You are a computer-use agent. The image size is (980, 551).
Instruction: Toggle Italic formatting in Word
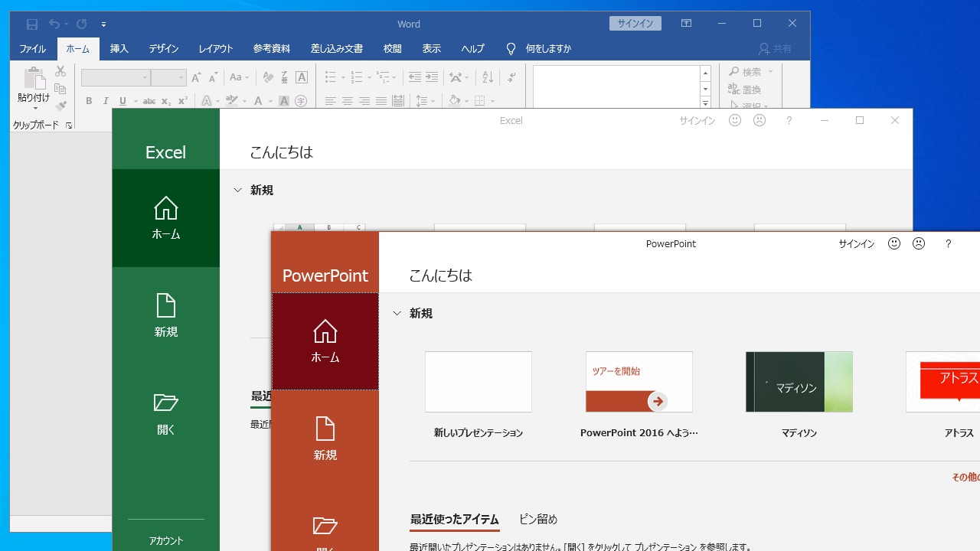click(106, 101)
